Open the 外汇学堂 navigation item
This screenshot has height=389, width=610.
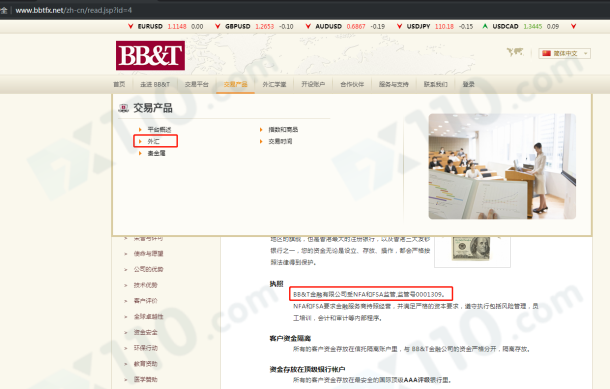[274, 84]
